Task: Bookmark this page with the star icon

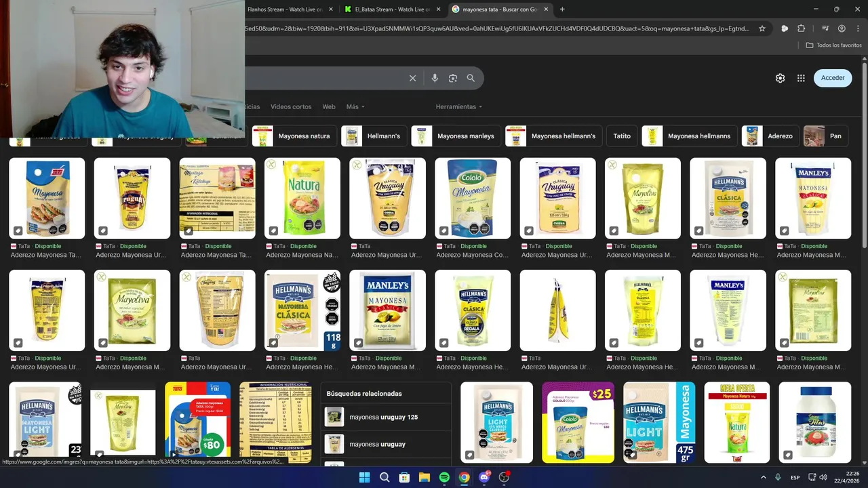Action: click(x=762, y=28)
